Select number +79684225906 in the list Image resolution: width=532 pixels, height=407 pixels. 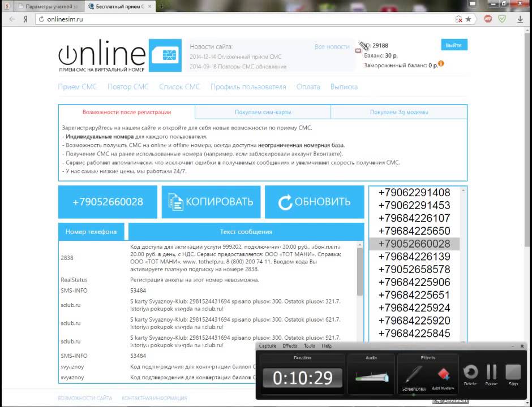click(x=414, y=282)
